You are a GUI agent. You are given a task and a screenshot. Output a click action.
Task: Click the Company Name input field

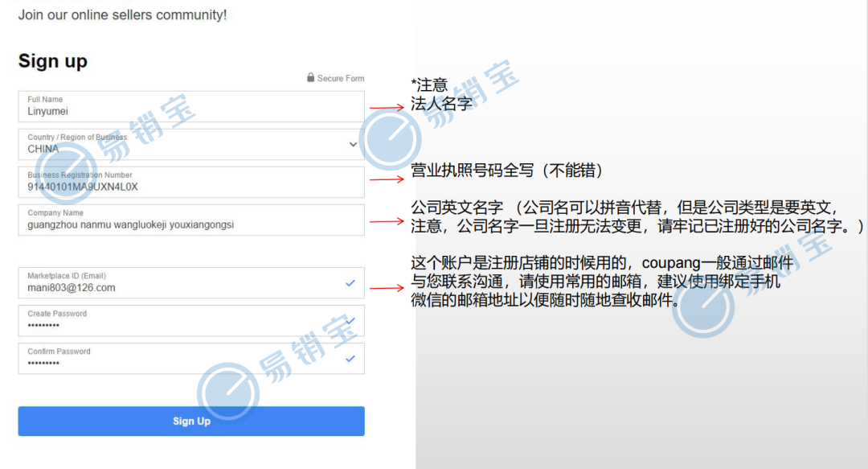point(191,220)
